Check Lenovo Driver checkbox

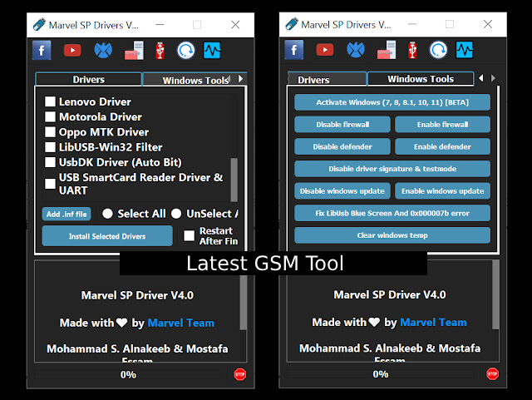[x=50, y=101]
